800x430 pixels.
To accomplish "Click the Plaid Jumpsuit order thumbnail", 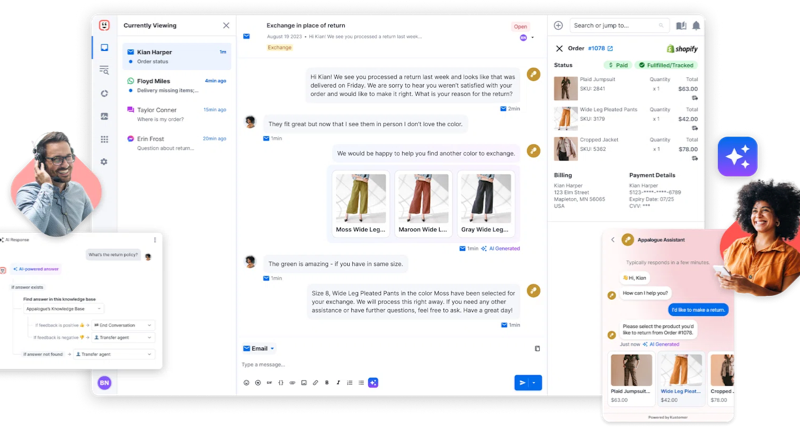I will pos(566,88).
